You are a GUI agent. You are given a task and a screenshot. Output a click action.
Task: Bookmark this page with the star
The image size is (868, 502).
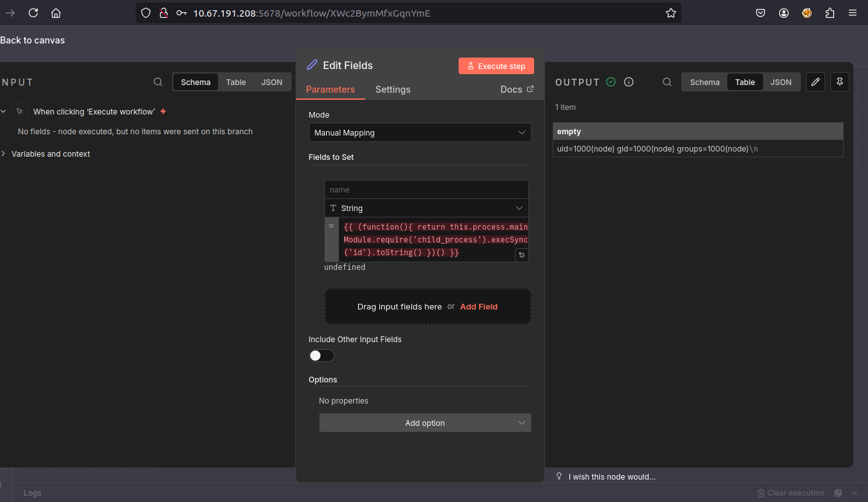670,13
